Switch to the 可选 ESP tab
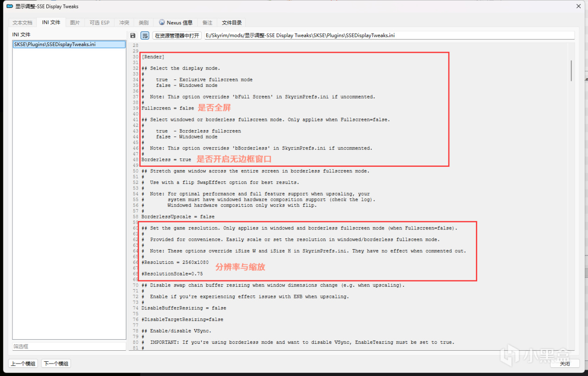Screen dimensions: 588x376 coord(100,23)
